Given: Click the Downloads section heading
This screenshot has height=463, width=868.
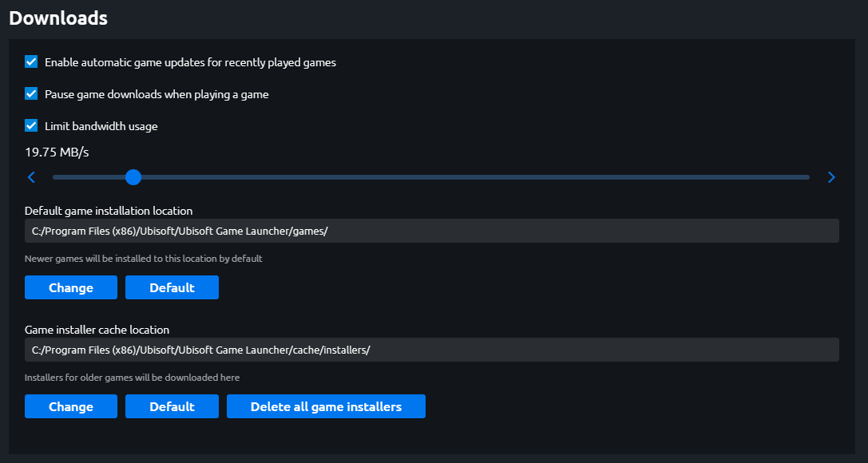Looking at the screenshot, I should point(57,18).
